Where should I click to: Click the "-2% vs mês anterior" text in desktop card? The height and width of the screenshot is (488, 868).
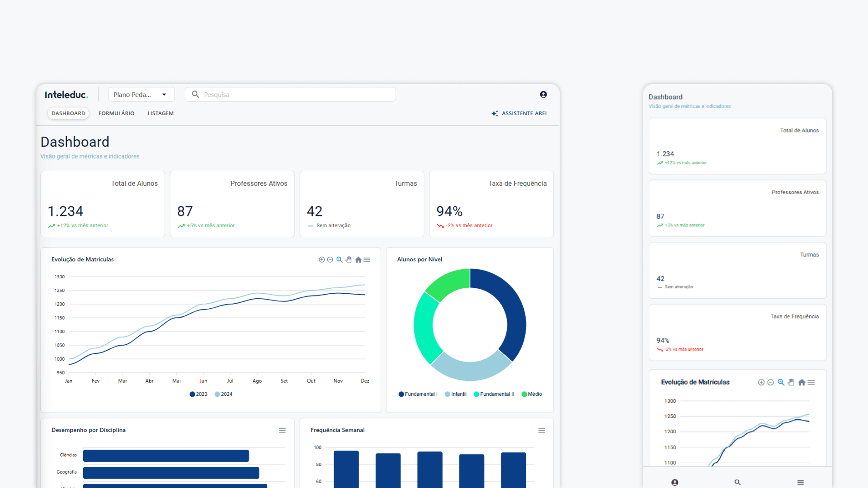[469, 225]
